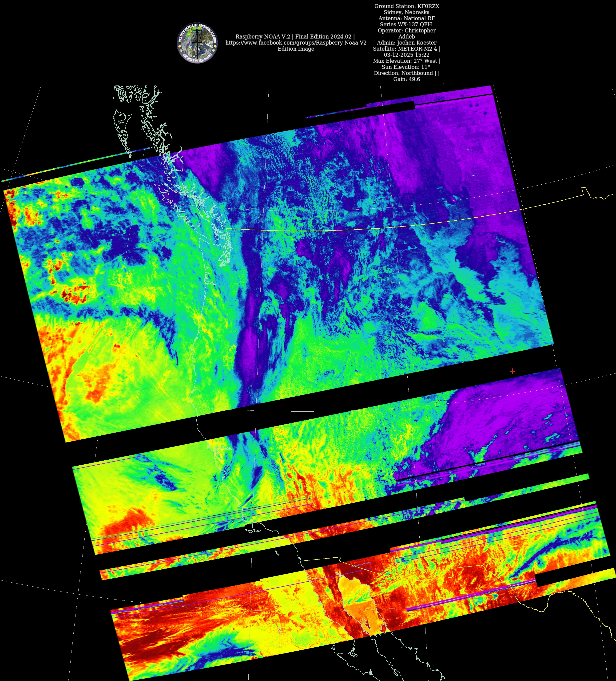Click the 03-12-2025 15:22 timestamp

(x=406, y=55)
